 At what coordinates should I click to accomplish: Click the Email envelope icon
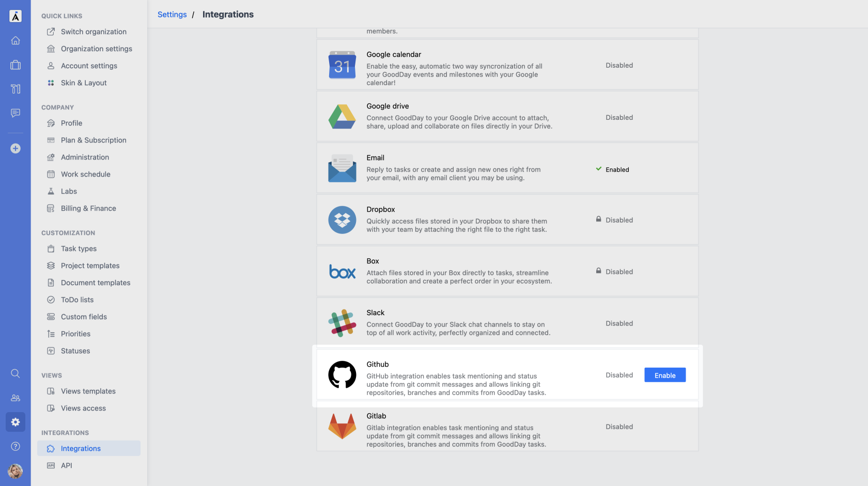coord(342,168)
